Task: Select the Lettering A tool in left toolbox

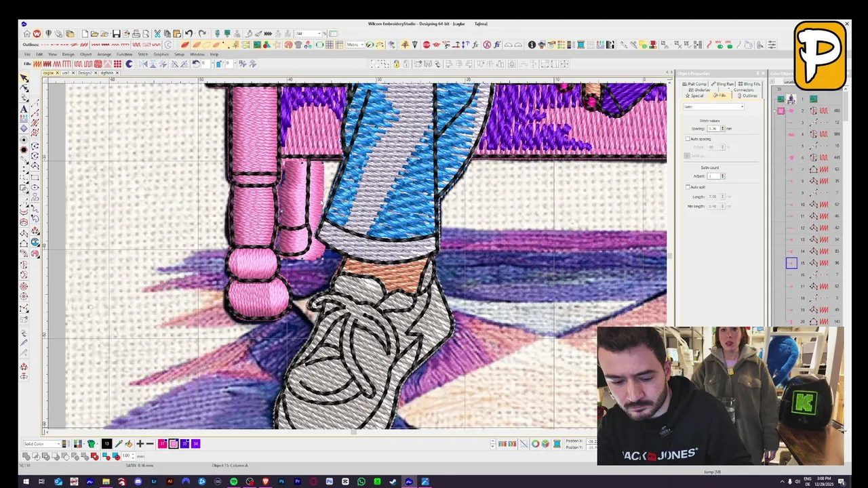Action: 24,108
